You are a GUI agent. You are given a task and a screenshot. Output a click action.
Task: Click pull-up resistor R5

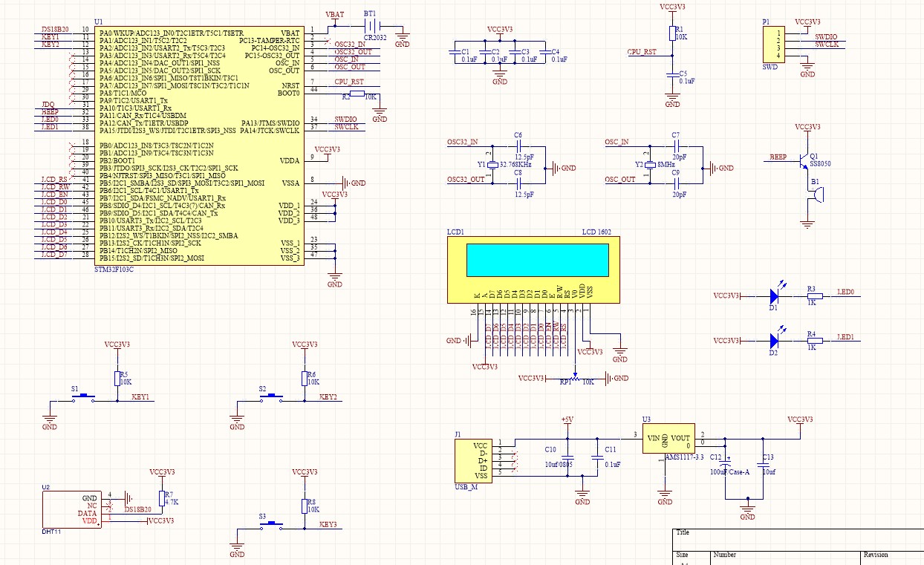(116, 379)
